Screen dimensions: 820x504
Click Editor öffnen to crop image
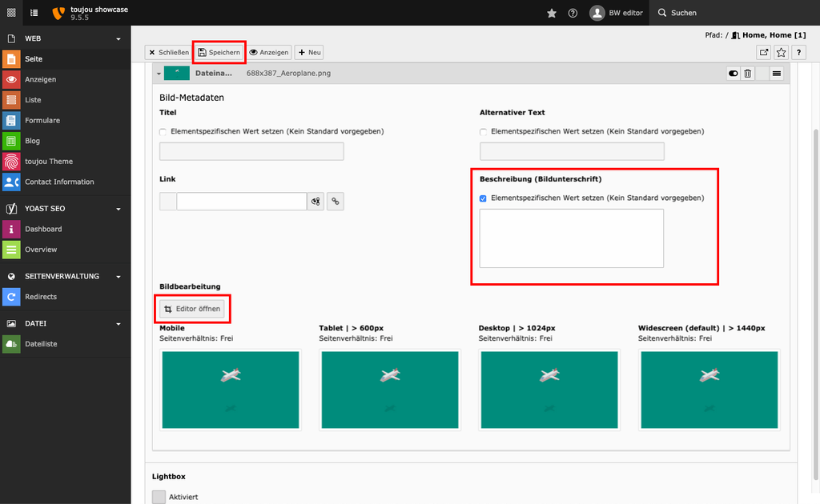coord(191,309)
